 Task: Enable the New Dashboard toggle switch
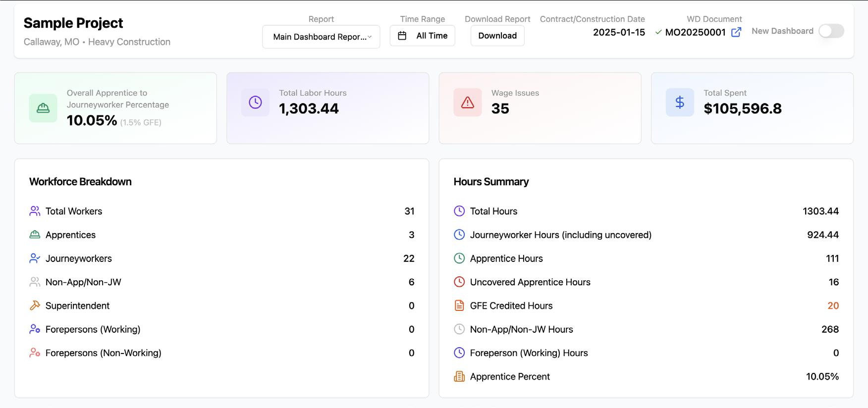pyautogui.click(x=831, y=31)
